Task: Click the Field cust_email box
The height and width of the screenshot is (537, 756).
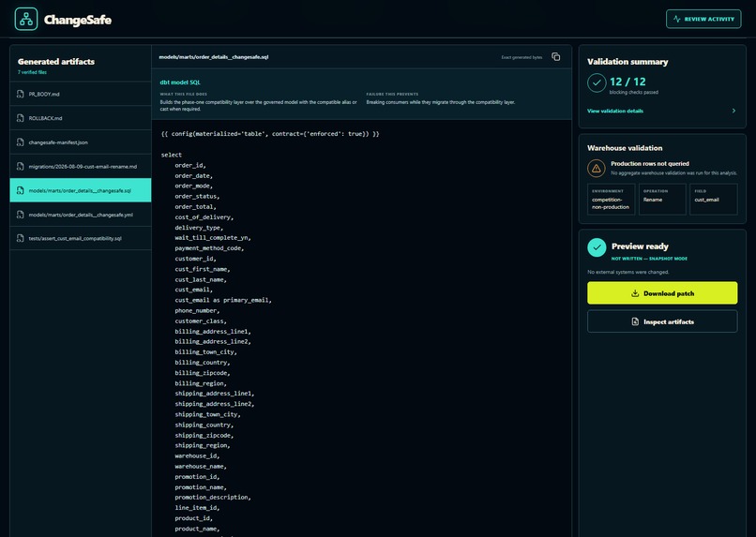Action: (713, 199)
